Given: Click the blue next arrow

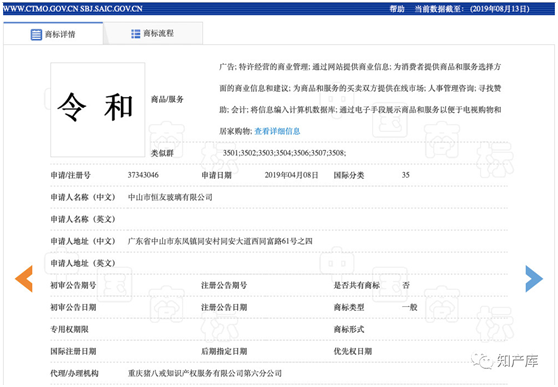Looking at the screenshot, I should (x=534, y=279).
